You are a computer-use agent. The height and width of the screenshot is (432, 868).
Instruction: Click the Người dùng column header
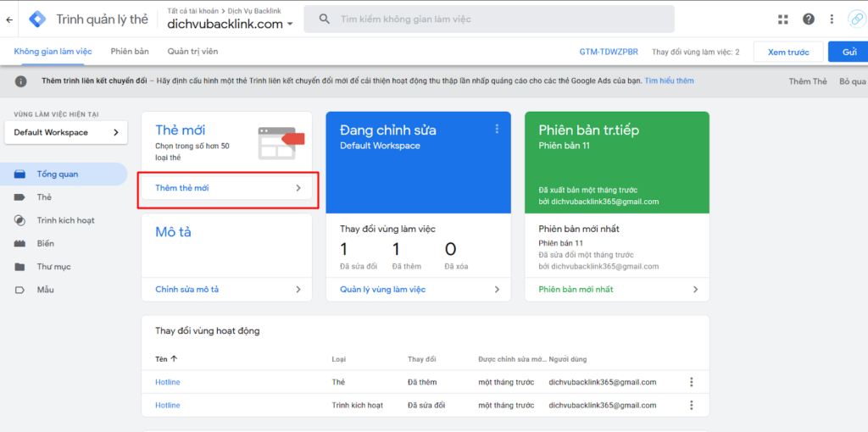567,359
